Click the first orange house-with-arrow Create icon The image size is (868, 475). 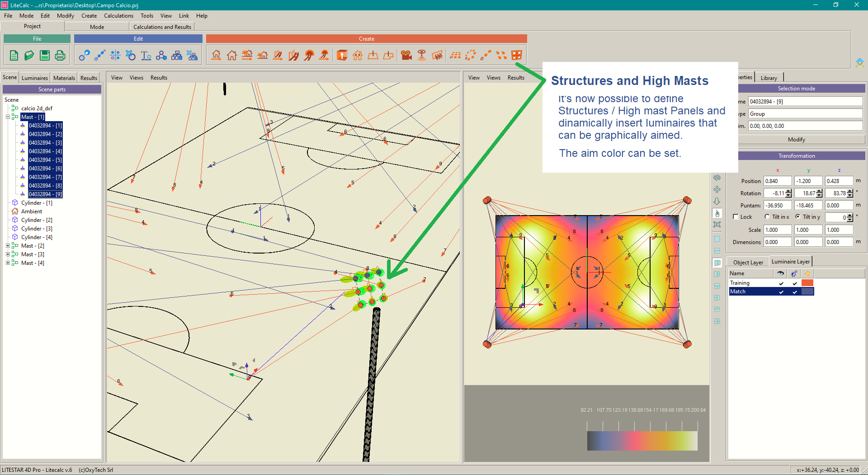pyautogui.click(x=217, y=55)
